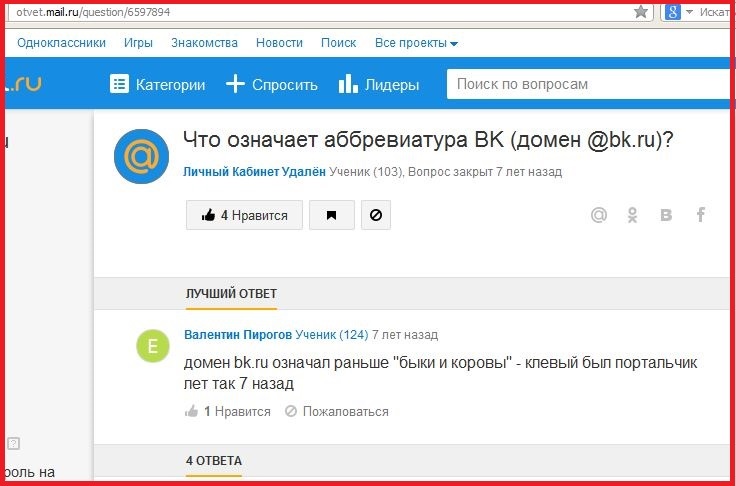
Task: Open Валентин Пирогов's green avatar
Action: point(153,346)
